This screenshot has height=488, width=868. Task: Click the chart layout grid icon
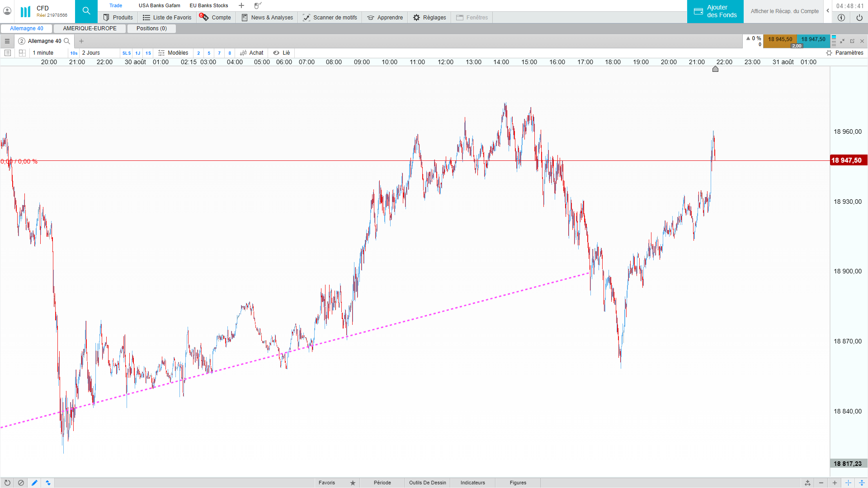pyautogui.click(x=22, y=53)
